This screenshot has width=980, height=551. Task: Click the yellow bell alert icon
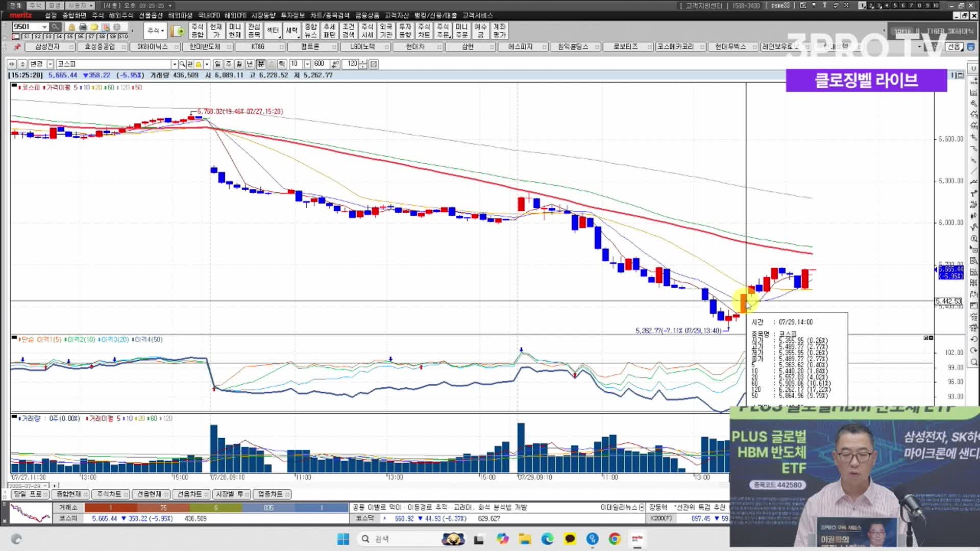click(199, 64)
